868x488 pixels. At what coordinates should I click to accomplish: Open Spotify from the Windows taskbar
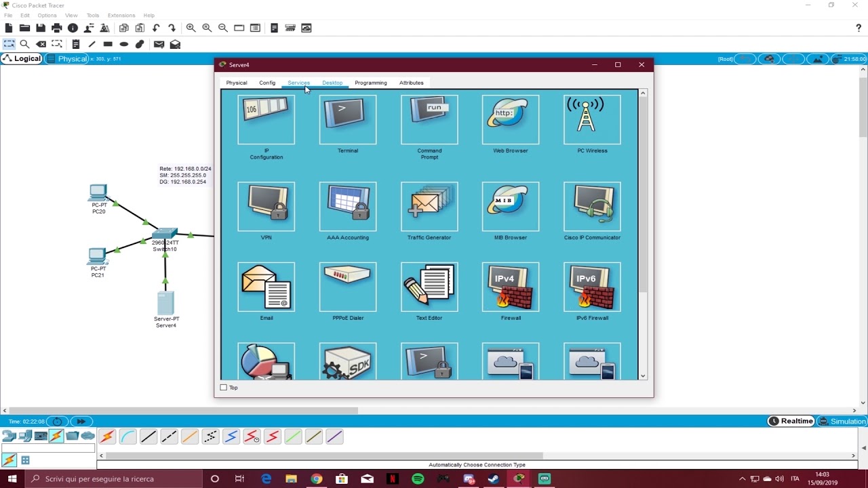tap(418, 479)
